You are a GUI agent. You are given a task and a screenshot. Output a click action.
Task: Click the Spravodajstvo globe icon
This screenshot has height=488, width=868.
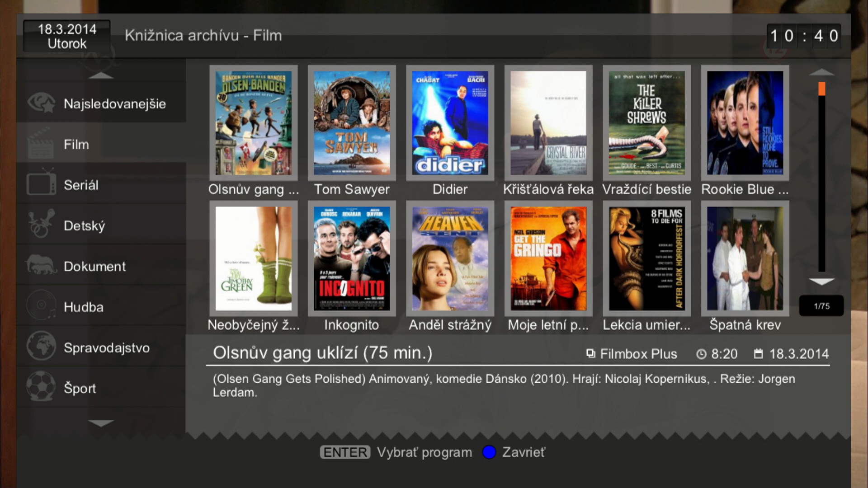click(41, 346)
